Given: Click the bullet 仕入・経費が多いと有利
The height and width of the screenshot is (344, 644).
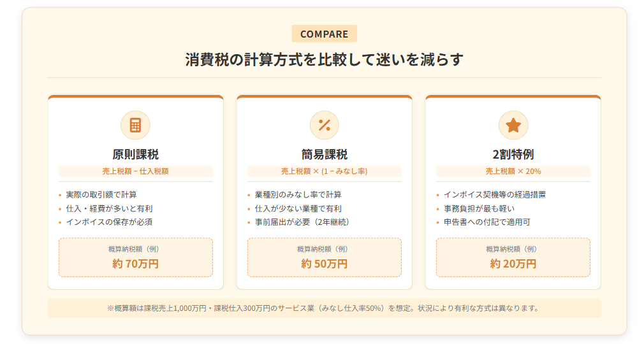Looking at the screenshot, I should (x=109, y=208).
